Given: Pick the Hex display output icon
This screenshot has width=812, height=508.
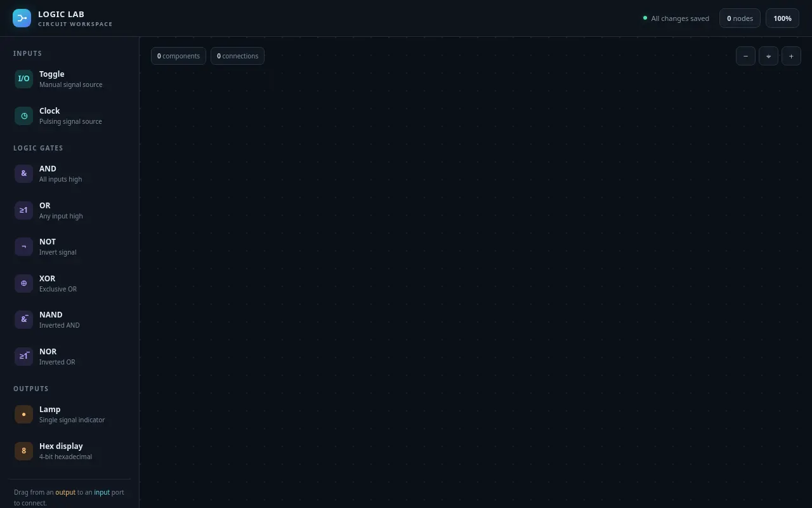Looking at the screenshot, I should click(23, 451).
